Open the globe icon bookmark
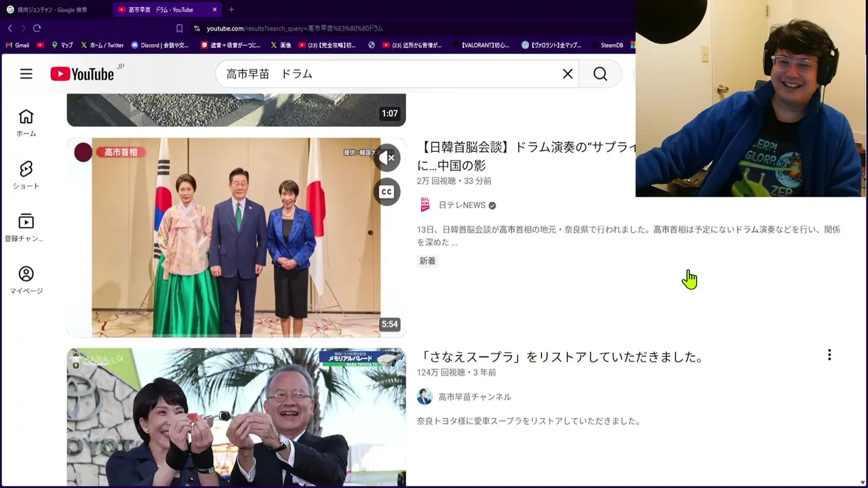Viewport: 868px width, 488px height. pyautogui.click(x=371, y=45)
